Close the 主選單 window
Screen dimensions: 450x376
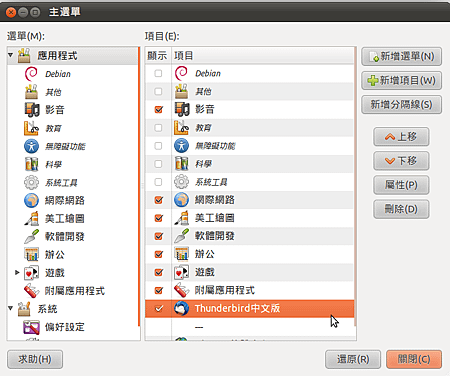click(x=11, y=12)
